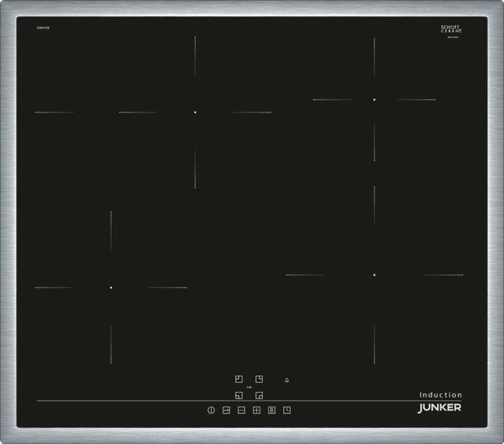Select the rear-right cooking zone symbol
The image size is (504, 444).
click(x=259, y=380)
